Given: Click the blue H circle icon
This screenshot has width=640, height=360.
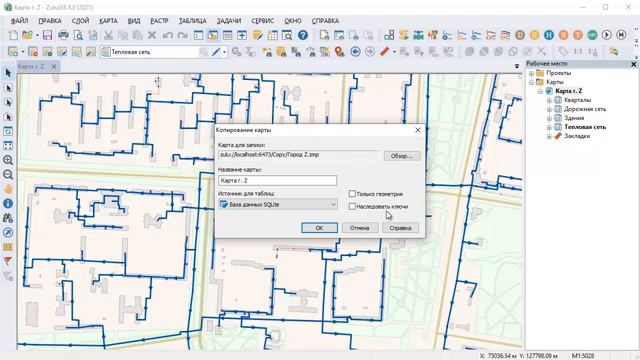Looking at the screenshot, I should tap(549, 35).
